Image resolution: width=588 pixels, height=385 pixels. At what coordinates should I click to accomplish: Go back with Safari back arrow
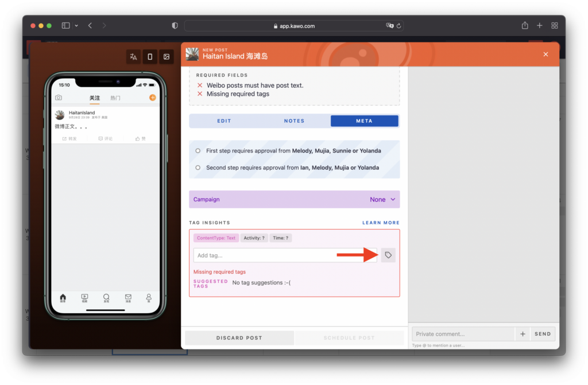click(90, 25)
